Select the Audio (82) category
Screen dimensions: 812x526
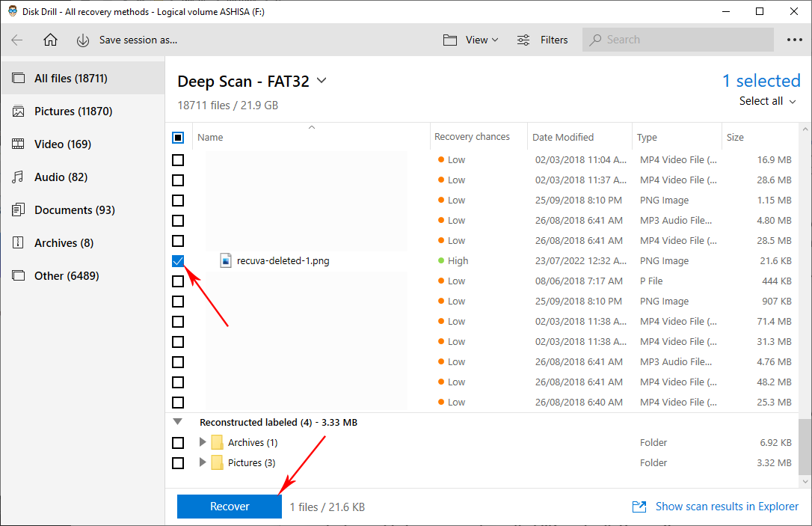click(83, 177)
